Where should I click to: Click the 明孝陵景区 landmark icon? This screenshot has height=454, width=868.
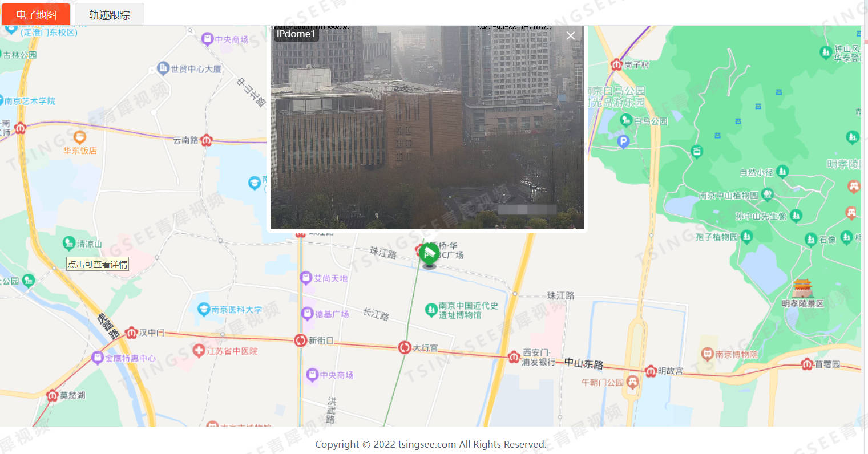pos(802,288)
